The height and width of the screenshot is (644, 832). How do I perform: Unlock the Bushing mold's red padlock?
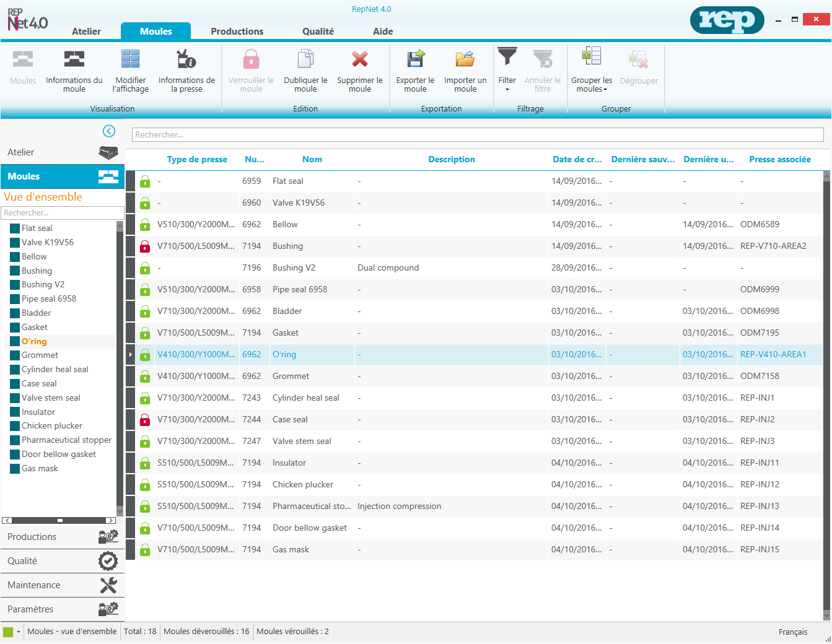coord(145,246)
